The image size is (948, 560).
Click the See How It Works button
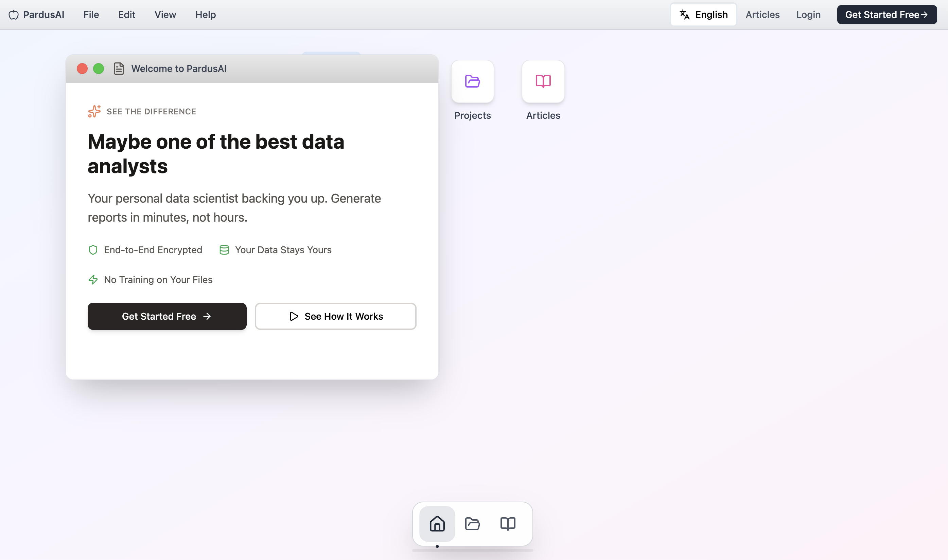point(335,316)
